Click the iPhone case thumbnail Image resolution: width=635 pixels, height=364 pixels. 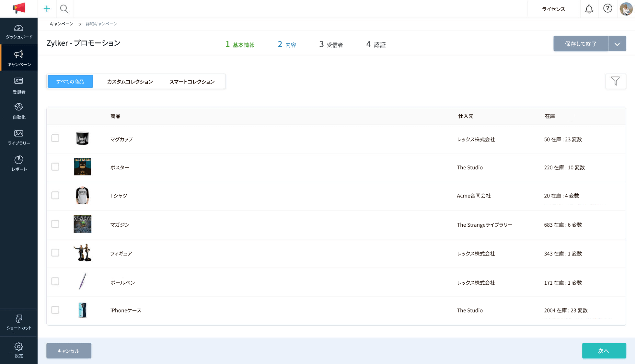point(83,310)
